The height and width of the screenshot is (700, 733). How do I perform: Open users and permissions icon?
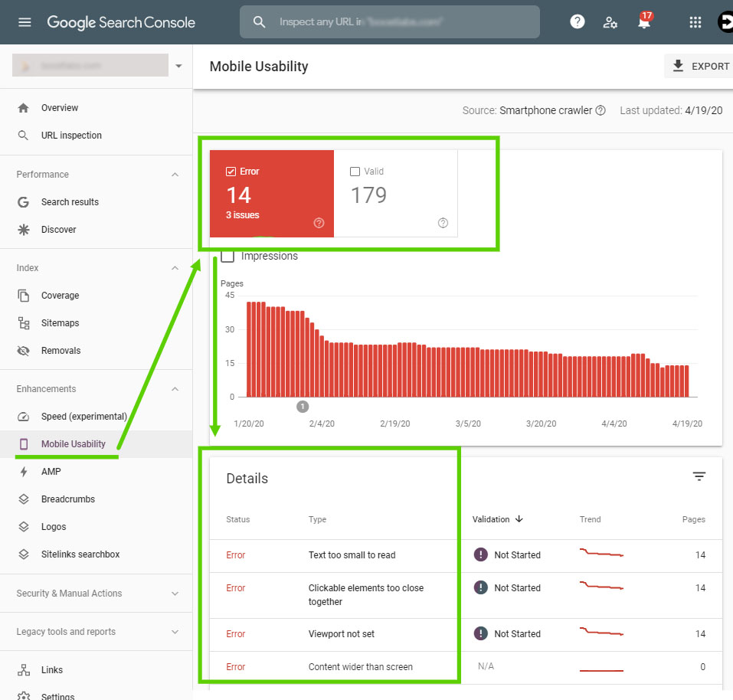[x=610, y=22]
